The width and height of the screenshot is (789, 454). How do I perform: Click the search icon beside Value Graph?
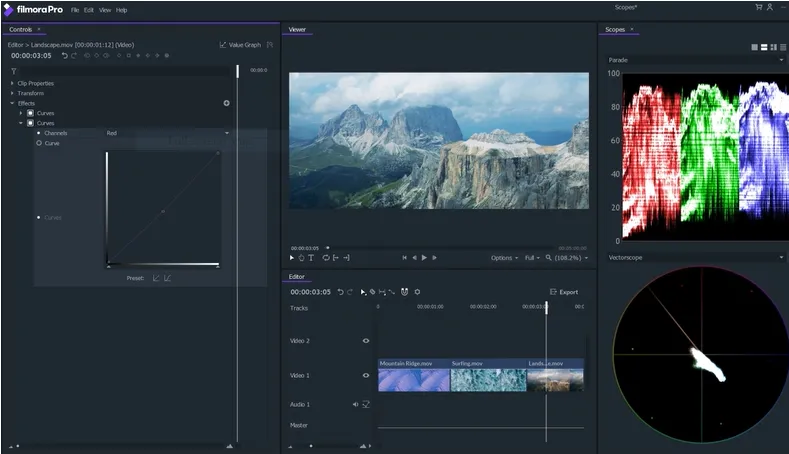click(270, 45)
